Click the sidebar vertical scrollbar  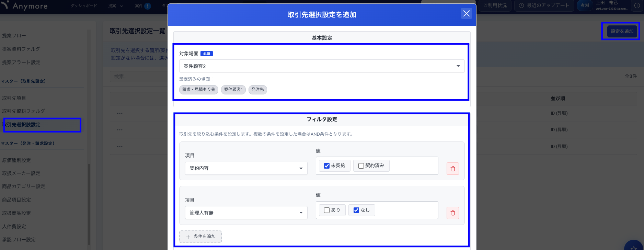(x=89, y=204)
